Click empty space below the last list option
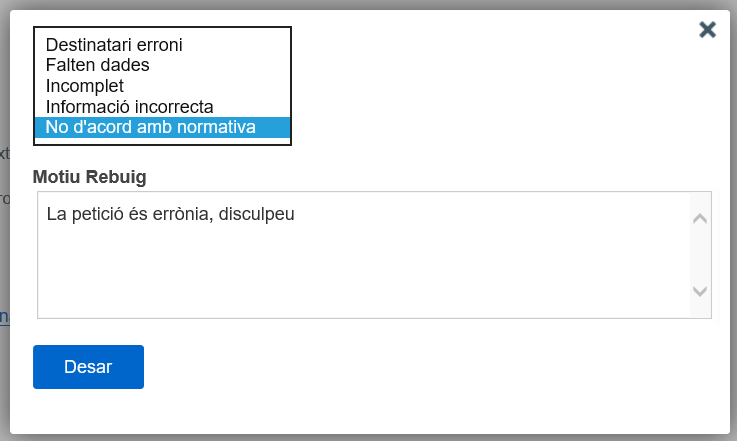 click(x=162, y=140)
